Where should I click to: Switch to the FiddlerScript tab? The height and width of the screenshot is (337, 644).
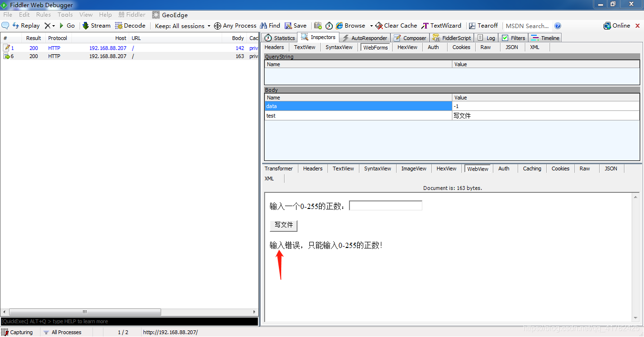click(x=452, y=38)
